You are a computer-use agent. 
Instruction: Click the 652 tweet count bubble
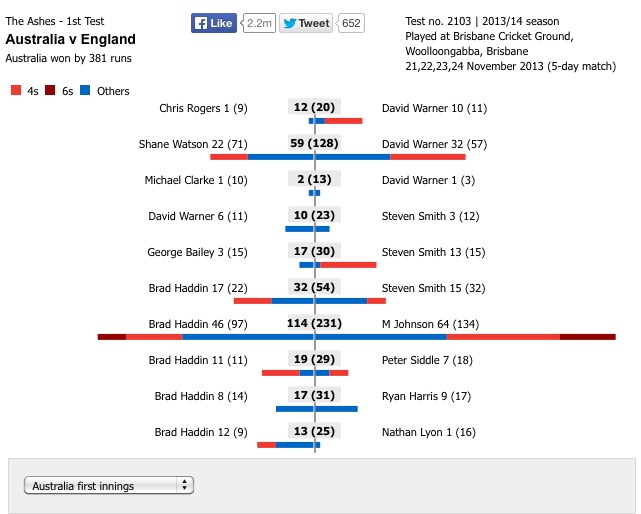351,23
